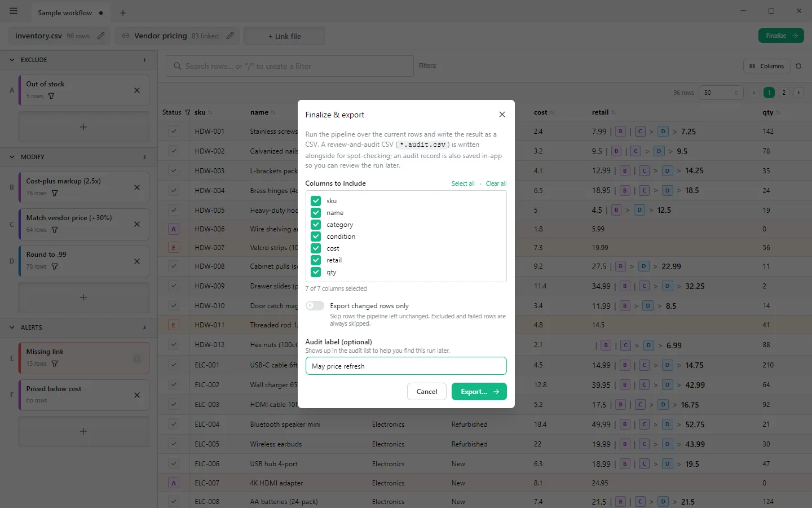Open the Columns picker button
The width and height of the screenshot is (812, 508).
767,66
